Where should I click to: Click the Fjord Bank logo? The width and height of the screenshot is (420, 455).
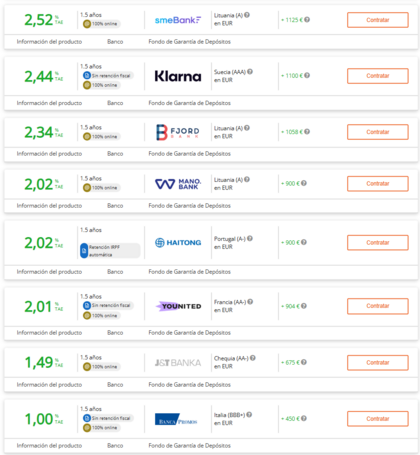pyautogui.click(x=178, y=132)
